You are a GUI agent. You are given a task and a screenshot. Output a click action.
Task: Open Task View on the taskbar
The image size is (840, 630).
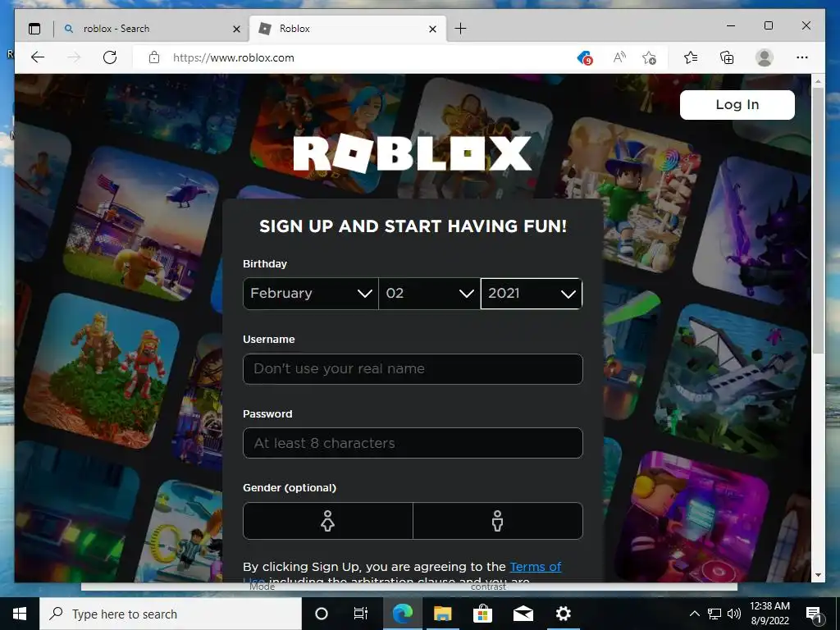pyautogui.click(x=361, y=614)
